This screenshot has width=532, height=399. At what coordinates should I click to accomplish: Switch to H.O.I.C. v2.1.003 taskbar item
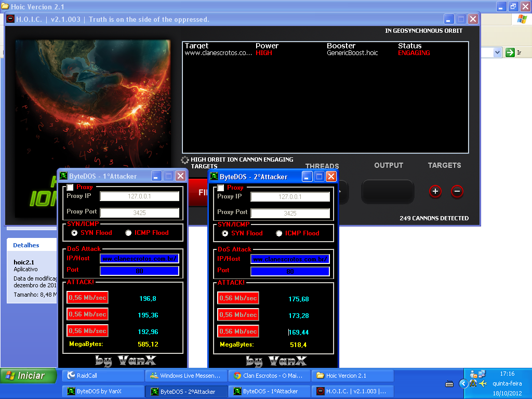pos(353,391)
